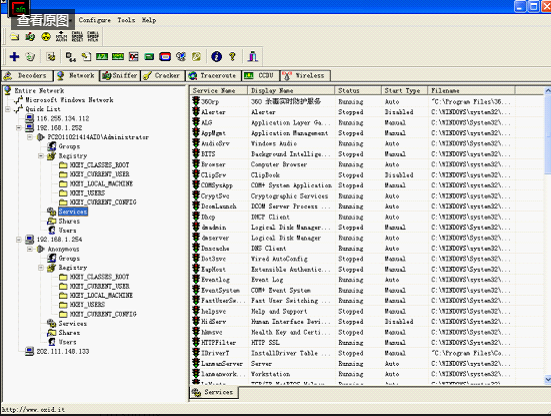Click the exit door toolbar icon
Image resolution: width=551 pixels, height=416 pixels.
pos(253,57)
